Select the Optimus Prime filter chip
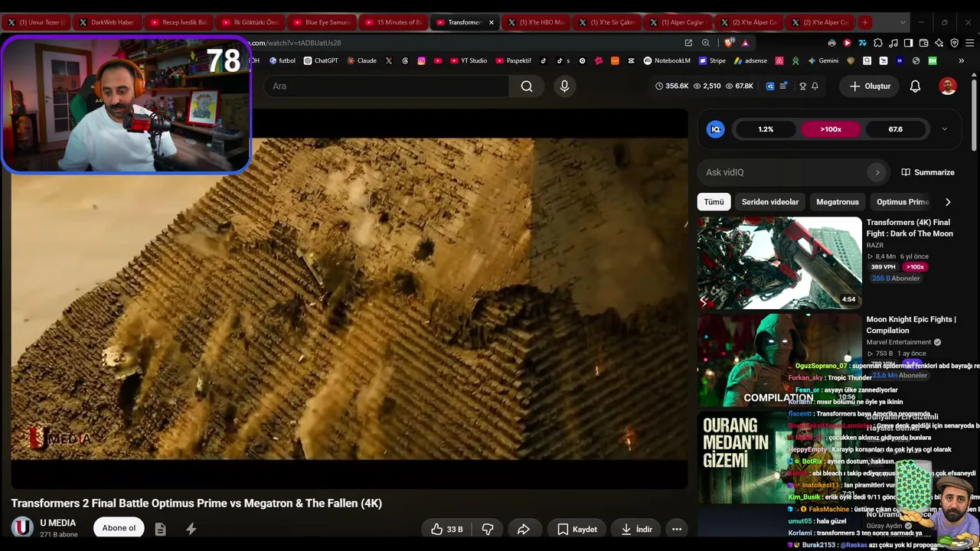The width and height of the screenshot is (980, 551). click(903, 202)
